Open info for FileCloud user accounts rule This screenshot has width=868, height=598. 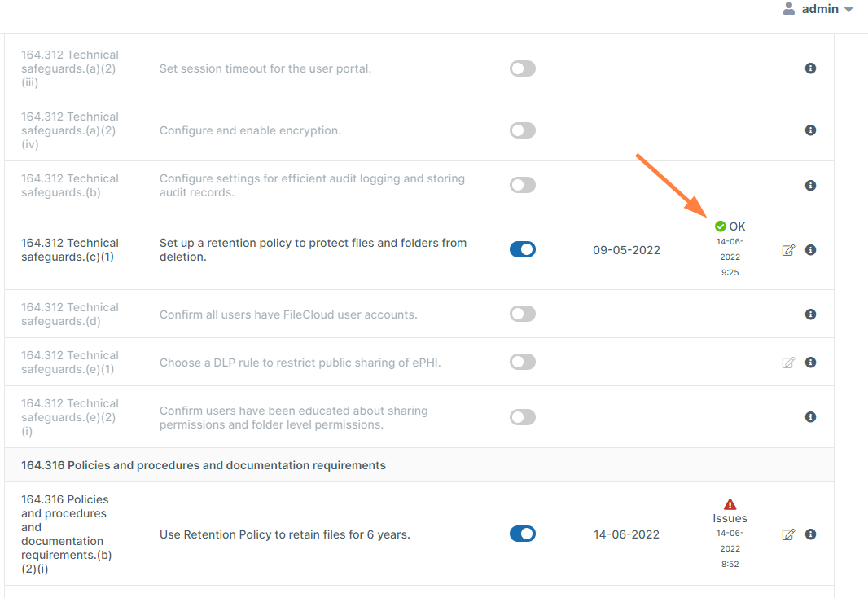point(810,314)
